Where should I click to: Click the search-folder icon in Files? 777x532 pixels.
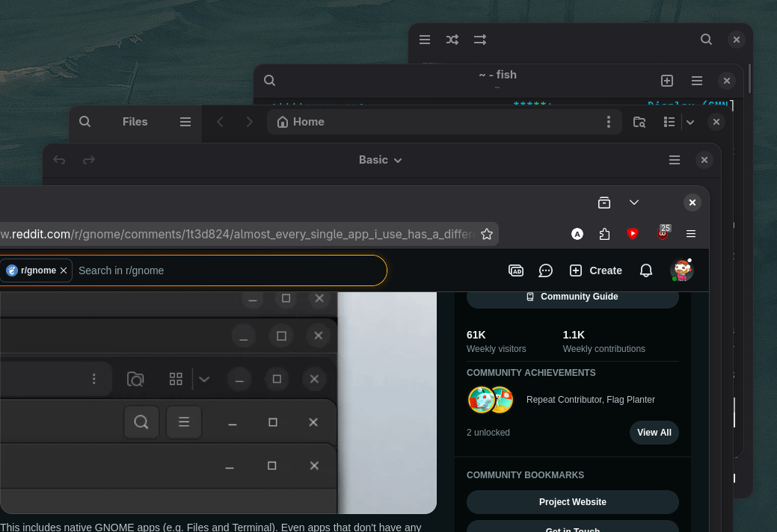coord(639,122)
